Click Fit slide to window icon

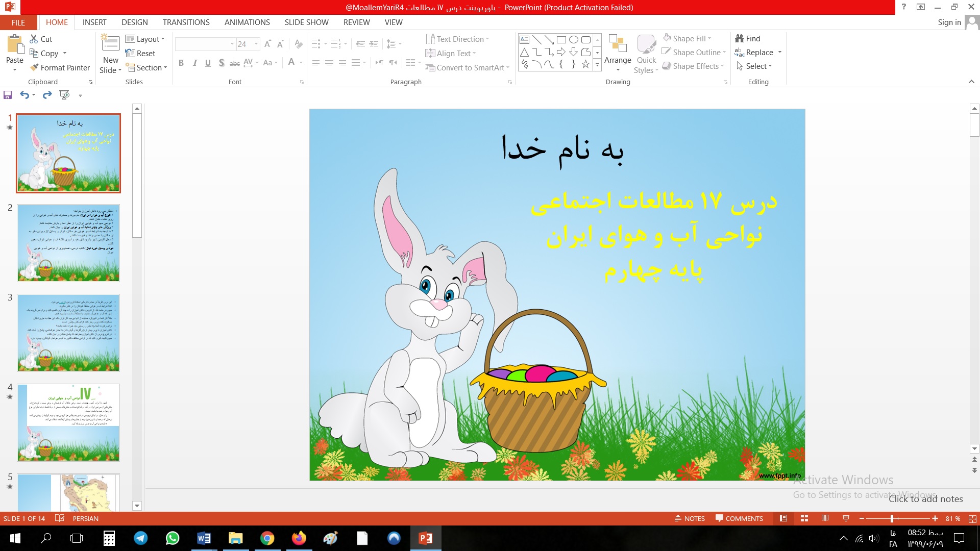972,518
